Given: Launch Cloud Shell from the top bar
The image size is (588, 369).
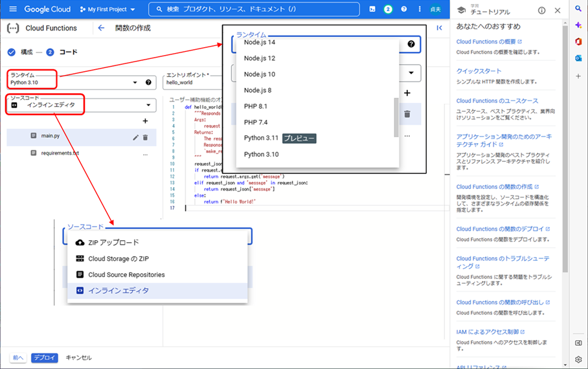Looking at the screenshot, I should pos(372,10).
